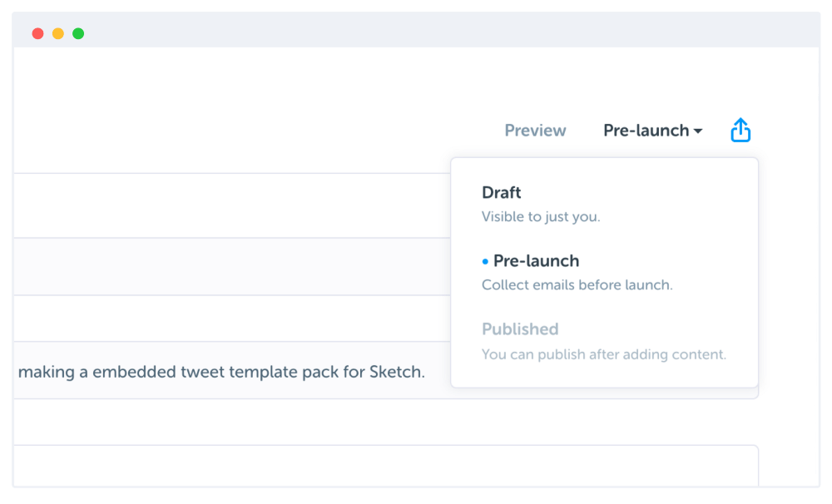The image size is (832, 504).
Task: Click the blue share icon
Action: (740, 131)
